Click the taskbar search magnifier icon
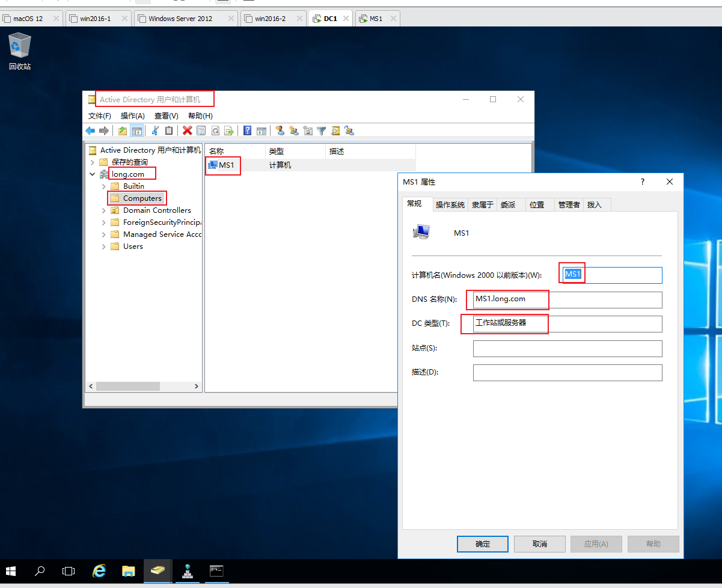The width and height of the screenshot is (722, 588). click(40, 571)
